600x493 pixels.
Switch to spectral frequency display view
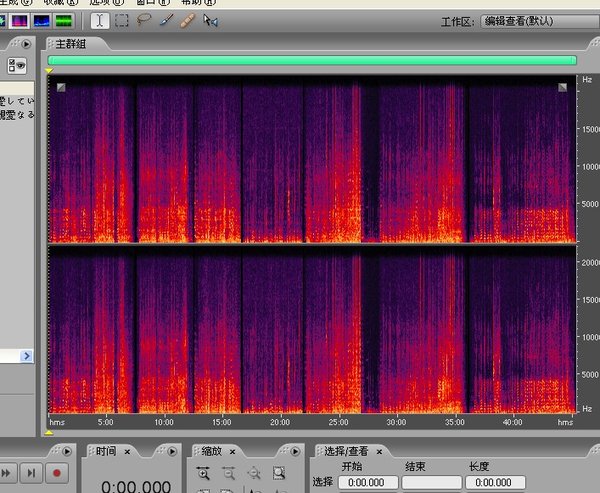[18, 20]
